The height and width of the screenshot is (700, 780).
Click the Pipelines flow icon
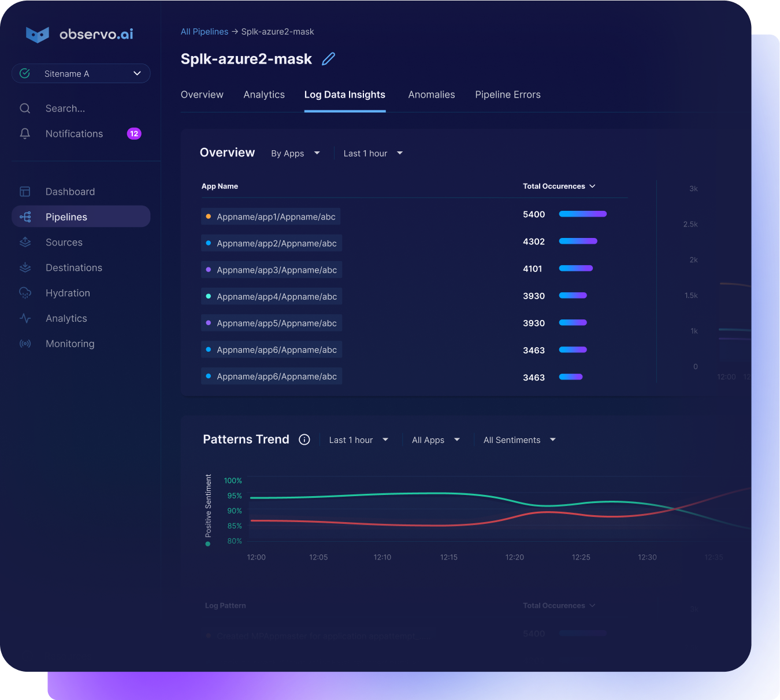point(25,217)
